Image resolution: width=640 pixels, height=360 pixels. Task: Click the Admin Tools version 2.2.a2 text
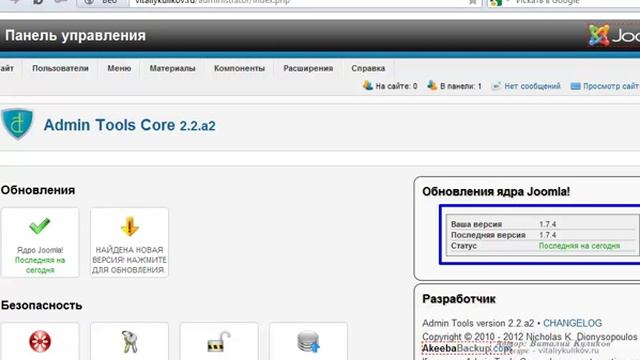[x=478, y=323]
